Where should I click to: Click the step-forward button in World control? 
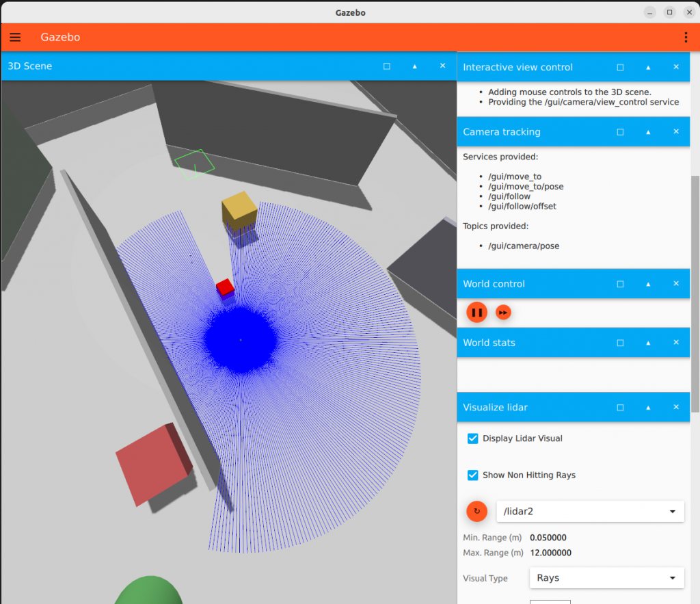pyautogui.click(x=503, y=313)
